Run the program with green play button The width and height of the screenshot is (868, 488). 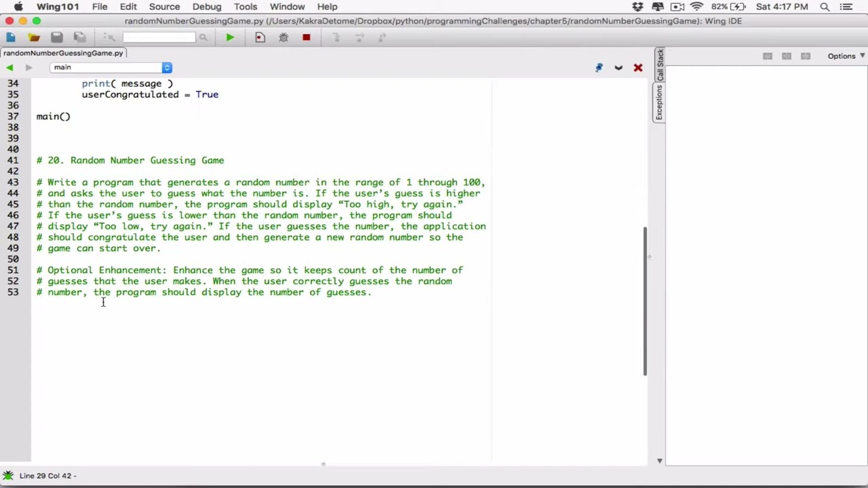(230, 37)
